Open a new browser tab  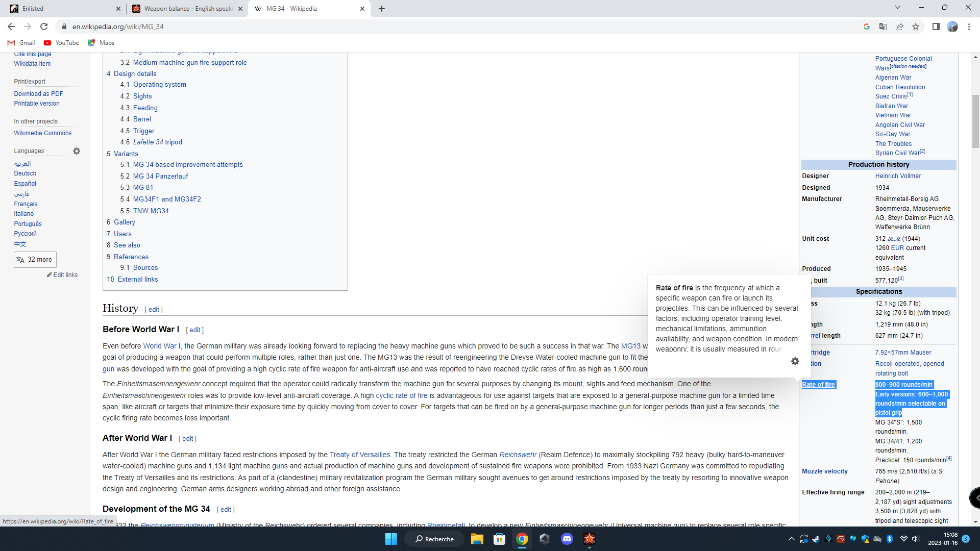click(x=382, y=9)
